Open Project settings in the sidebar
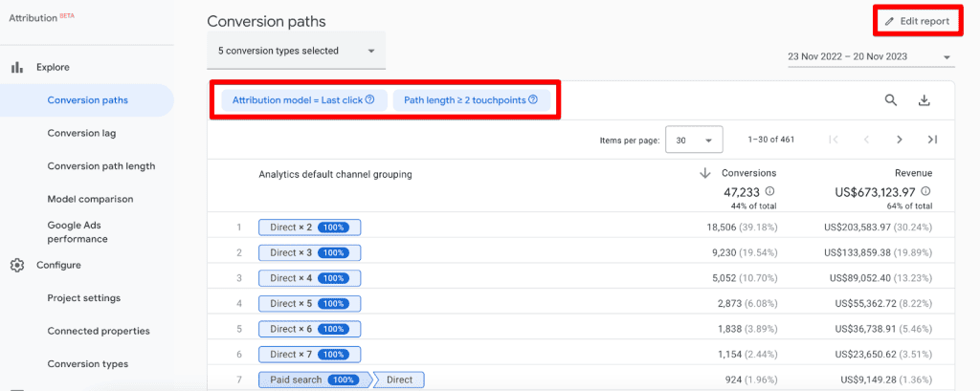This screenshot has width=980, height=391. click(x=84, y=298)
